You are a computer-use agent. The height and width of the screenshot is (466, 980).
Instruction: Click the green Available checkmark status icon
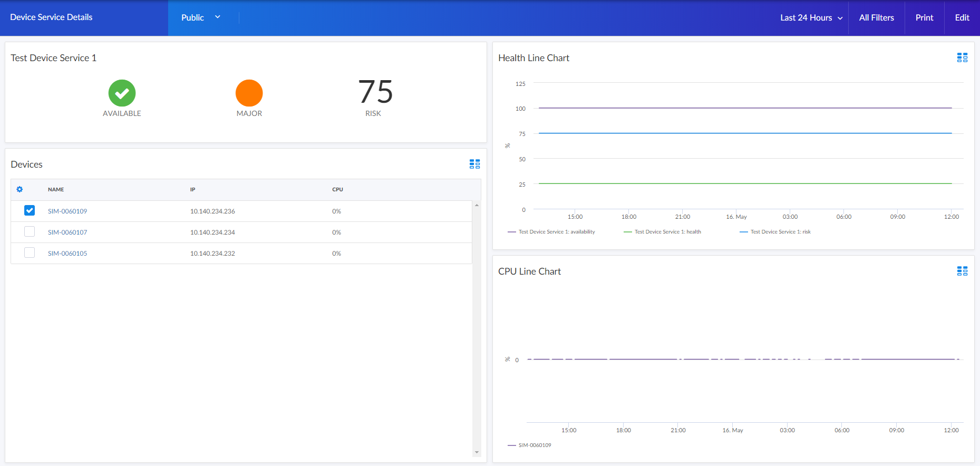point(122,93)
